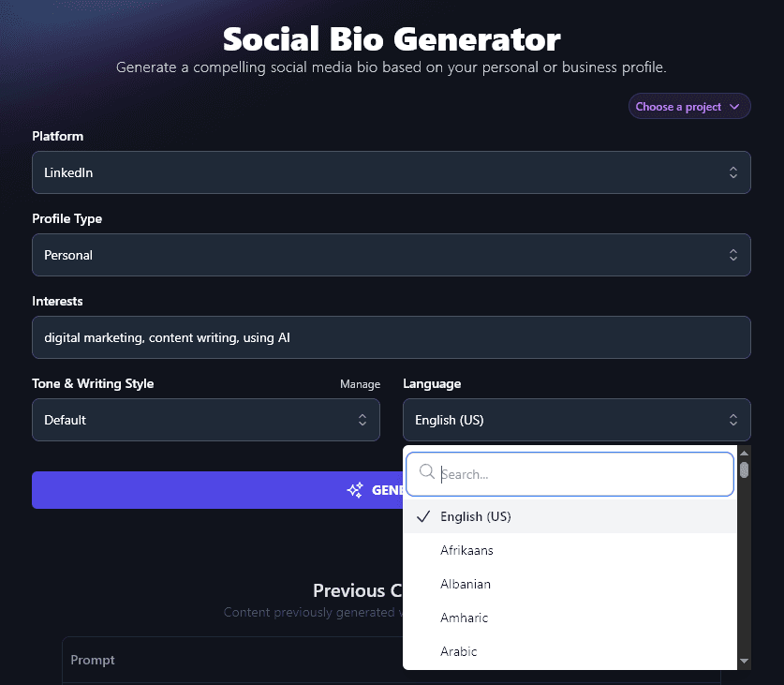
Task: Expand the Profile Type dropdown showing Personal
Action: coord(392,254)
